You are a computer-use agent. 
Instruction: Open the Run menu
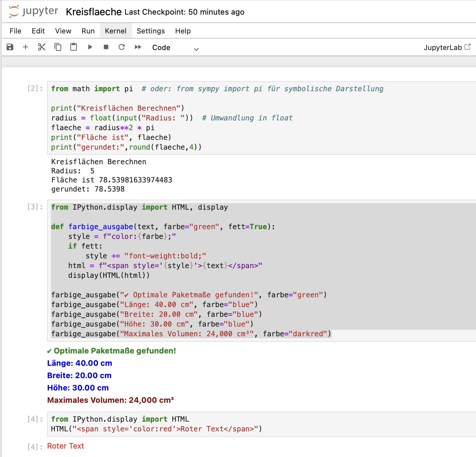pos(87,31)
